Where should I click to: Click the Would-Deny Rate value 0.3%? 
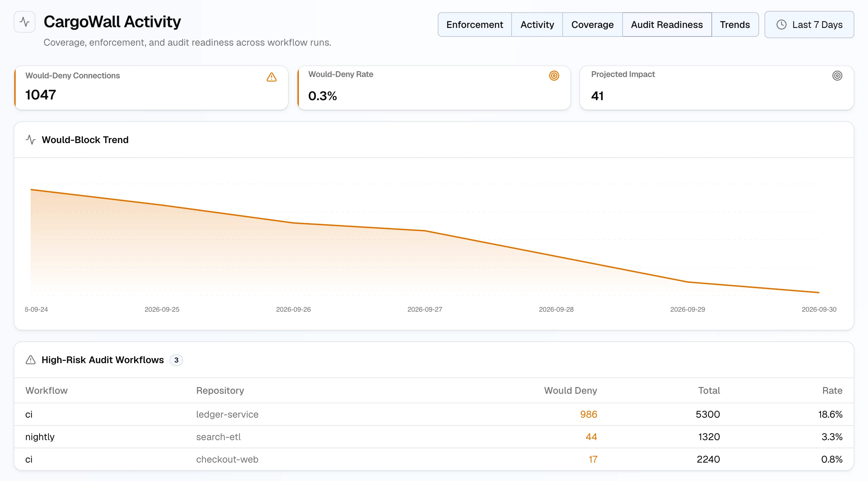tap(322, 96)
